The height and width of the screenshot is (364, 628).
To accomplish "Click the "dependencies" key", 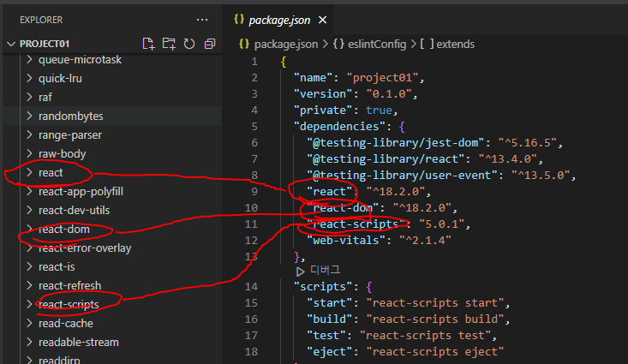I will tap(339, 127).
